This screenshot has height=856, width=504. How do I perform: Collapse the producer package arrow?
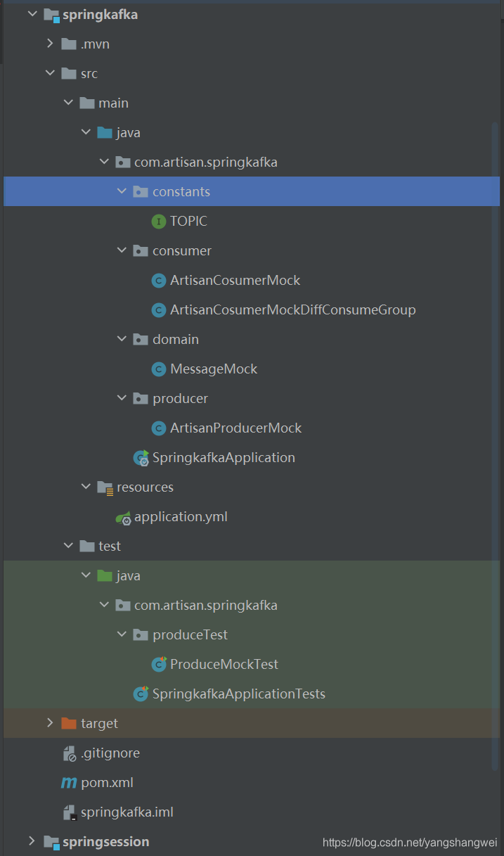[122, 399]
